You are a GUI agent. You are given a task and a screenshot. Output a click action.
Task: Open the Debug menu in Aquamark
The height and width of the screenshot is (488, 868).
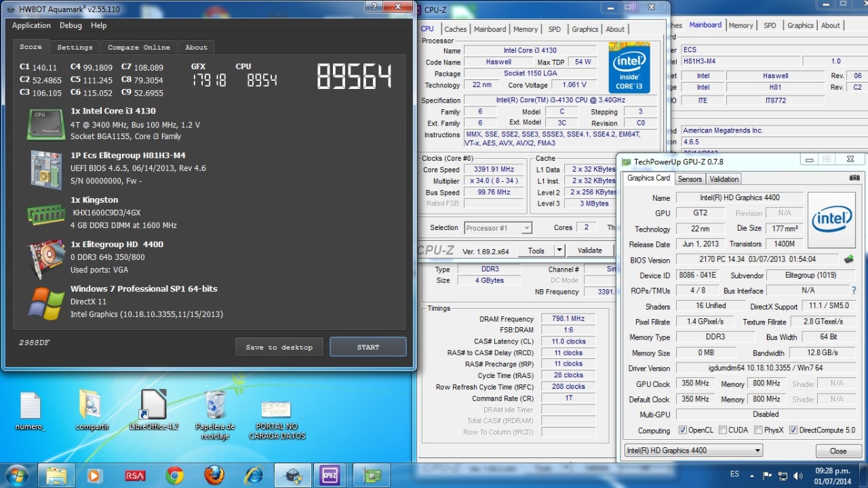tap(71, 25)
